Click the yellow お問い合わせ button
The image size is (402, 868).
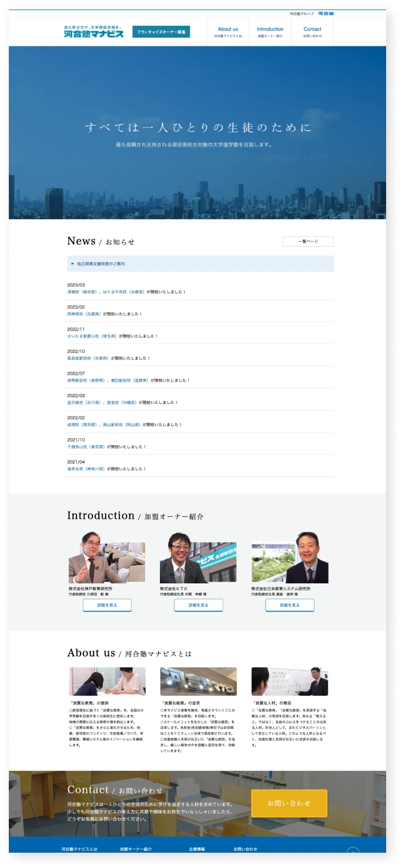click(x=289, y=803)
